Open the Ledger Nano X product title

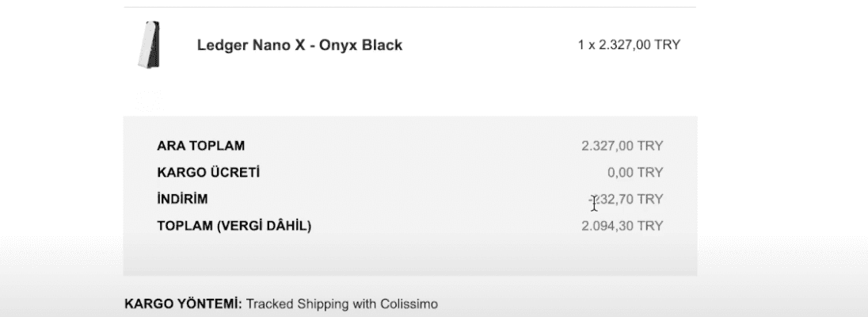click(299, 45)
